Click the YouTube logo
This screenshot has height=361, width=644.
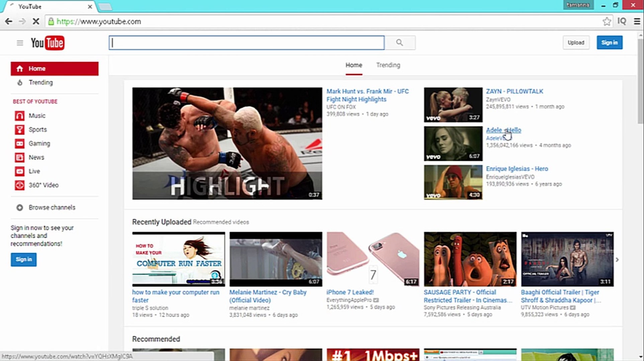[x=48, y=43]
